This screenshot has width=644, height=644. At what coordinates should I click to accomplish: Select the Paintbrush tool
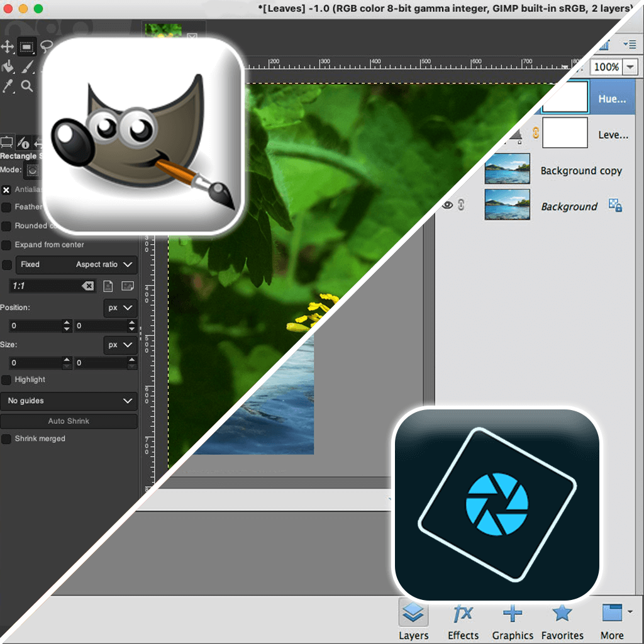[x=27, y=67]
